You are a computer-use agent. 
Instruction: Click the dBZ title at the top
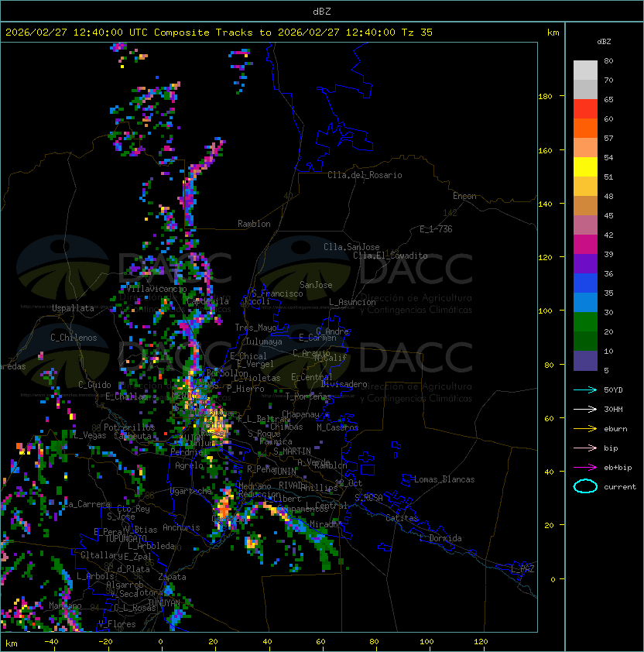[x=322, y=11]
